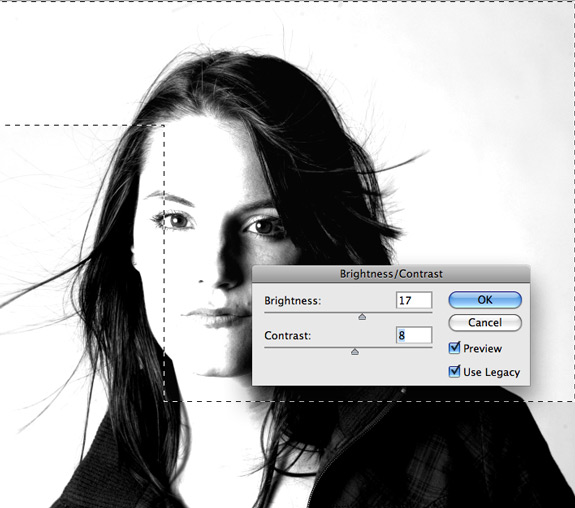This screenshot has height=508, width=575.
Task: Click the marquee selection corner near the forehead
Action: tap(164, 125)
